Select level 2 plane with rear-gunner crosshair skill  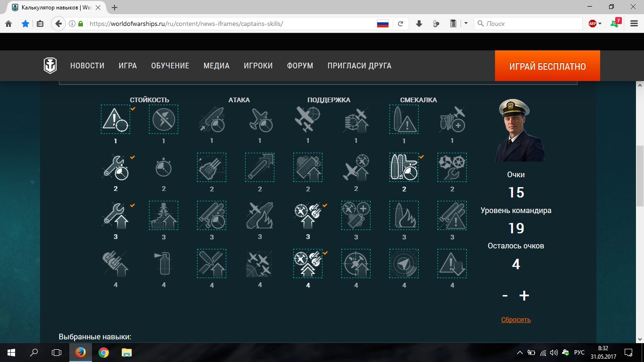click(356, 167)
